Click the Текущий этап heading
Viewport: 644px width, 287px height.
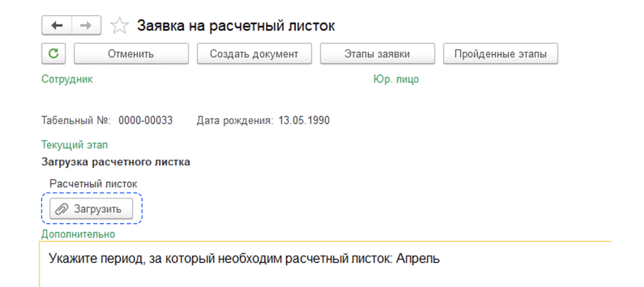(74, 145)
